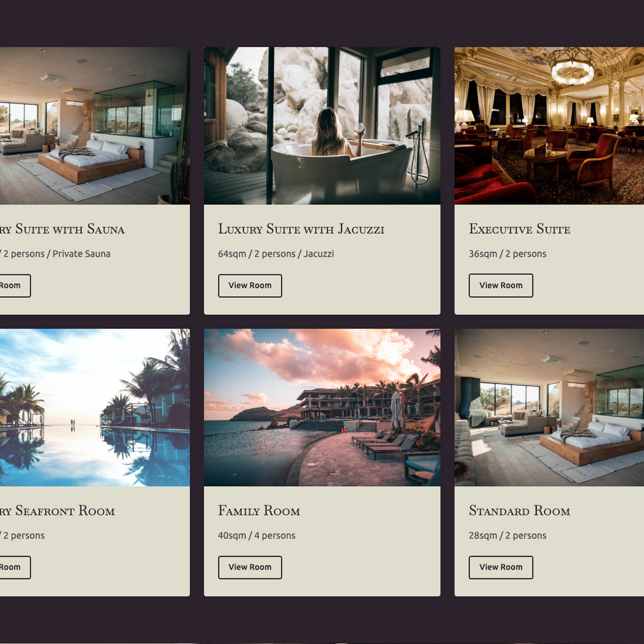Image resolution: width=644 pixels, height=644 pixels.
Task: Click the bathtub photo of the Jacuzzi suite
Action: coord(322,126)
